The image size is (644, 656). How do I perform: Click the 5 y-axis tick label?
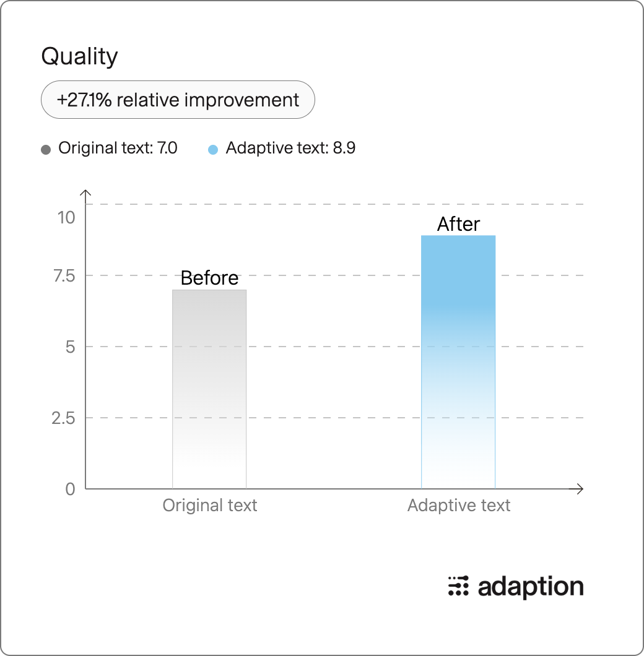(71, 347)
